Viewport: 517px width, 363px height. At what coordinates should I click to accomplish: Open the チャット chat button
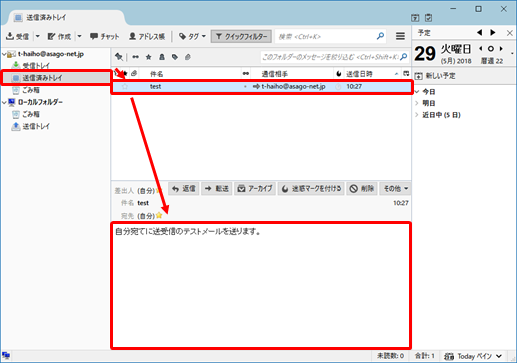click(104, 36)
